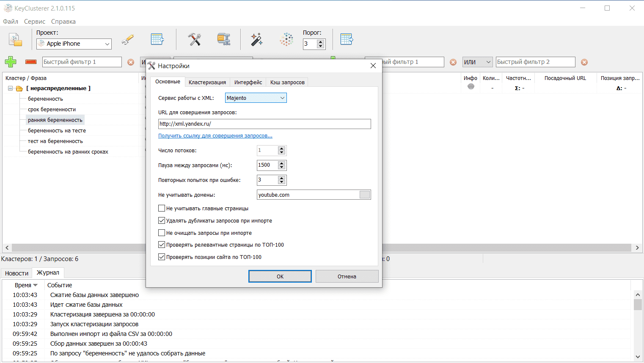
Task: Confirm settings with the OK button
Action: pyautogui.click(x=280, y=276)
